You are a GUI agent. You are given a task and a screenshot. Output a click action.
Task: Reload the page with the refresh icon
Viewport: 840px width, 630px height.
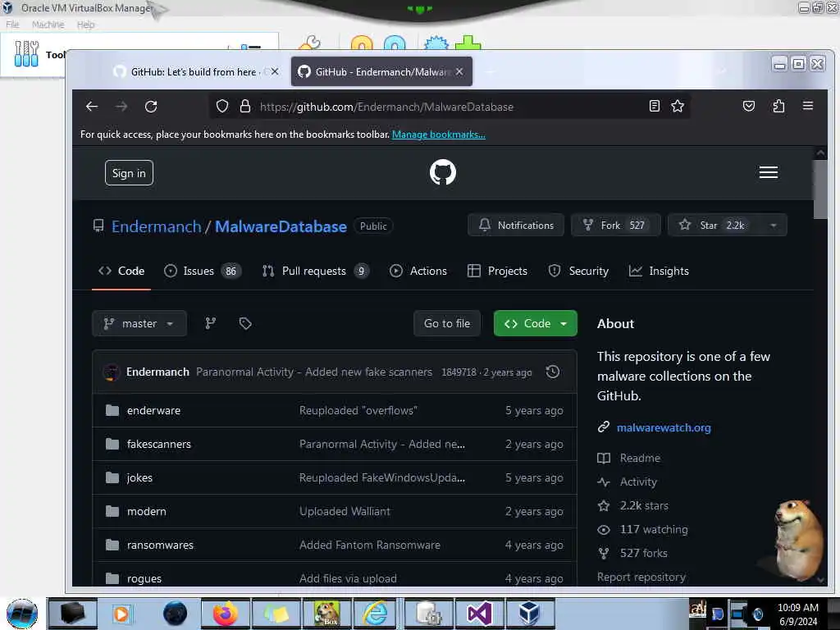(x=151, y=107)
